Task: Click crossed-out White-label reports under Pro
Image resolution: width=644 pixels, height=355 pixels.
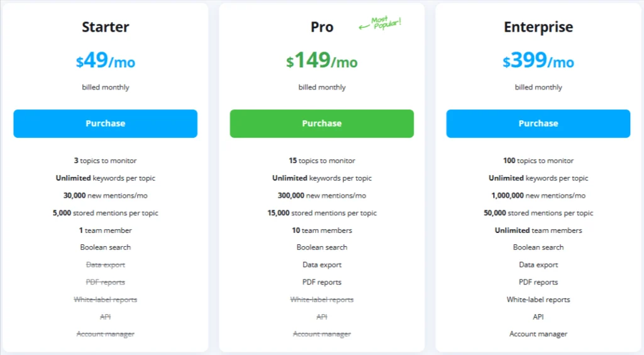Action: pyautogui.click(x=322, y=300)
